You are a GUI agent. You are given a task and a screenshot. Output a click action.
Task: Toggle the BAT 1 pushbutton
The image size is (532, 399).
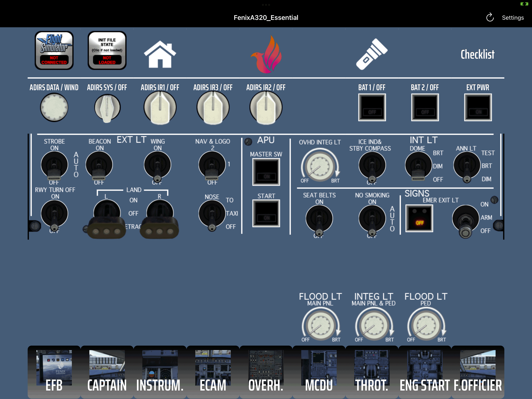coord(372,107)
